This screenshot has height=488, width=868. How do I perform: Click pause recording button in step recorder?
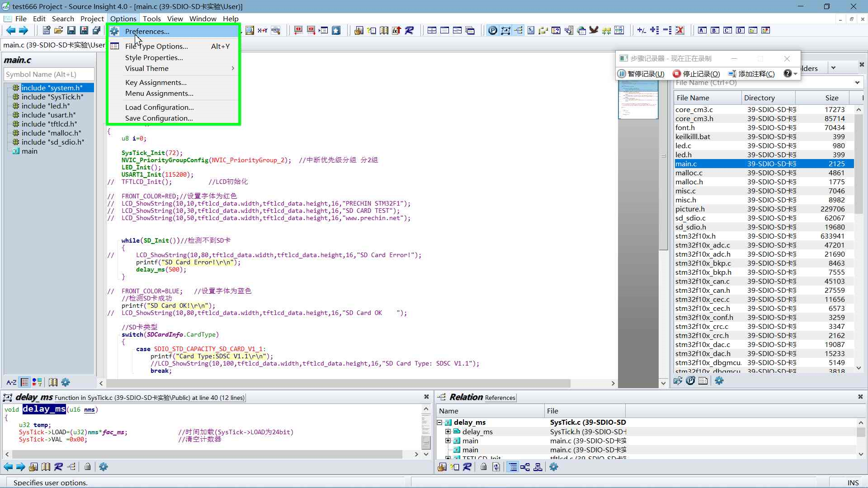(x=641, y=74)
